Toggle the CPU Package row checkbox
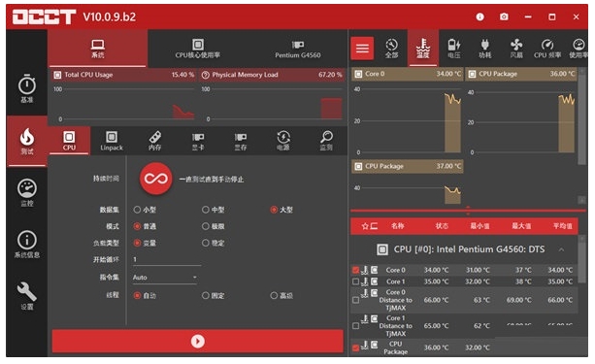Image resolution: width=595 pixels, height=364 pixels. click(355, 347)
